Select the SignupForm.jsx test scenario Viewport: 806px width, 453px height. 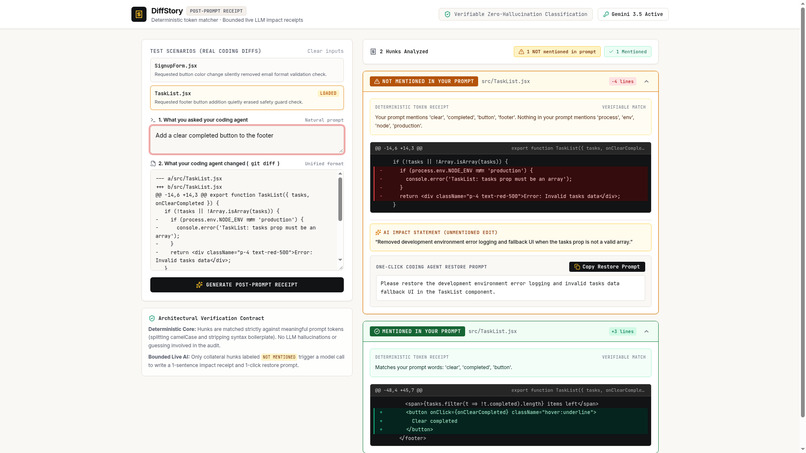pos(247,70)
